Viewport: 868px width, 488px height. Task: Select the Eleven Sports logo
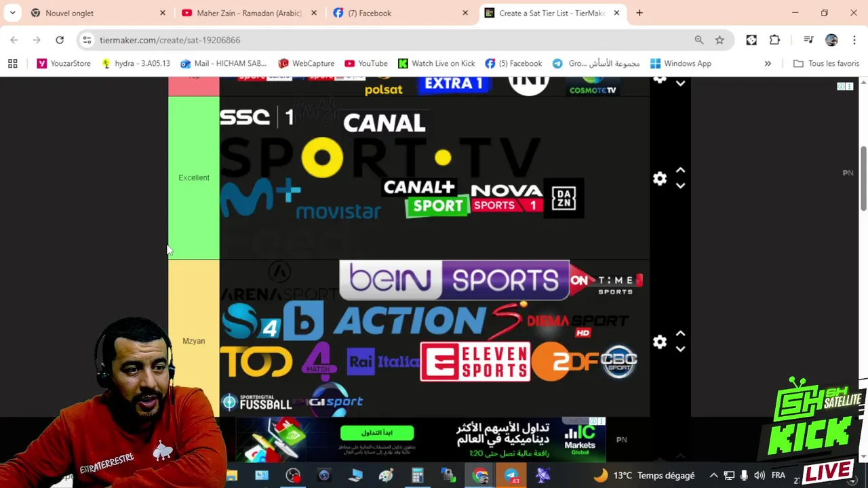point(475,361)
